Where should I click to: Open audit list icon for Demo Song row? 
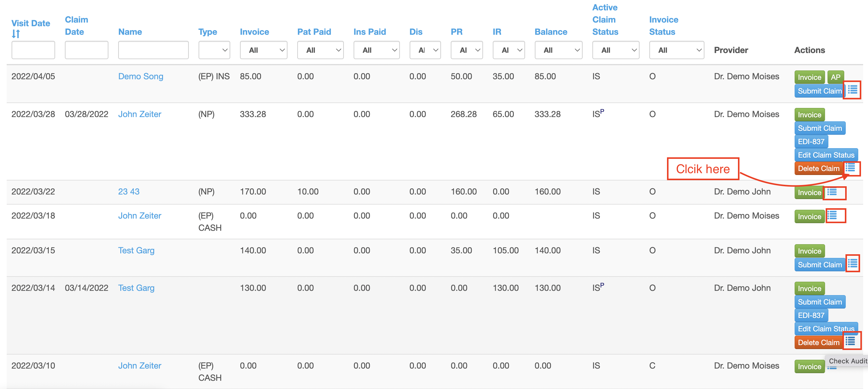(x=852, y=90)
